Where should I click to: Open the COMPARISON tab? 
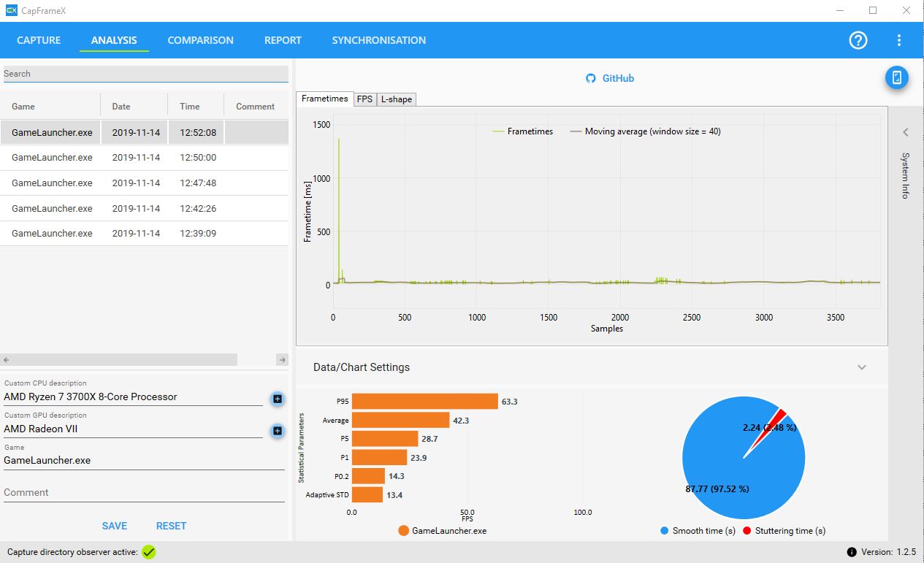tap(201, 40)
